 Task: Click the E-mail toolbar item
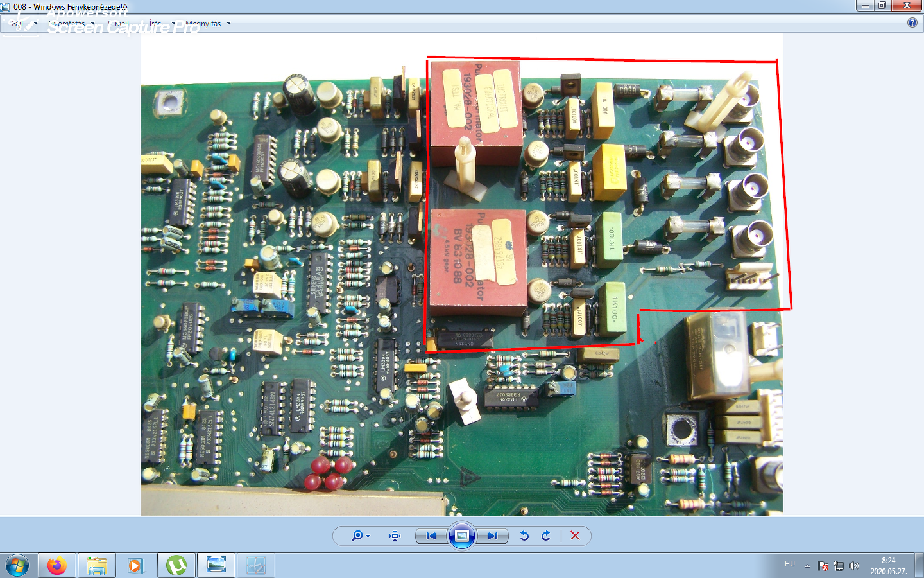tap(119, 24)
